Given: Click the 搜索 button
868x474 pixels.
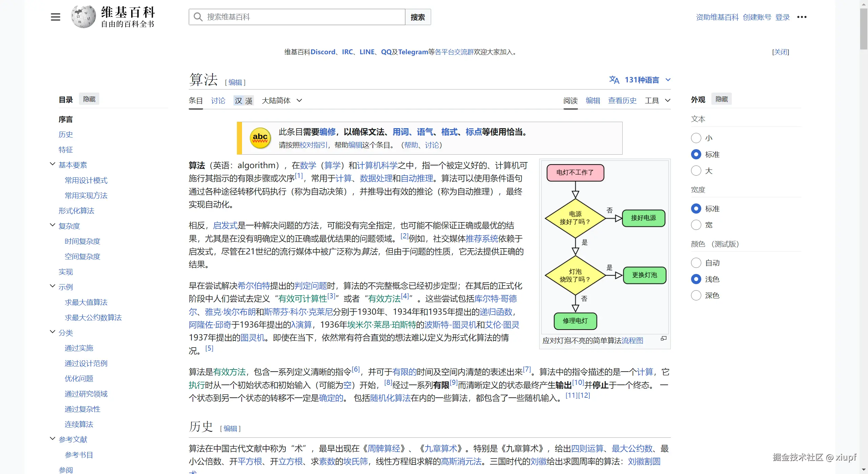Looking at the screenshot, I should point(418,17).
